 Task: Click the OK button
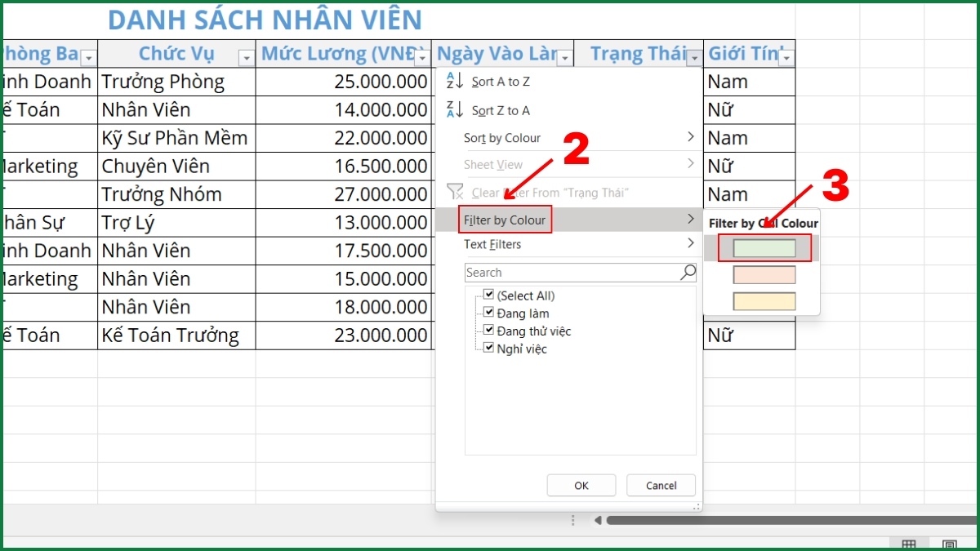(x=581, y=485)
